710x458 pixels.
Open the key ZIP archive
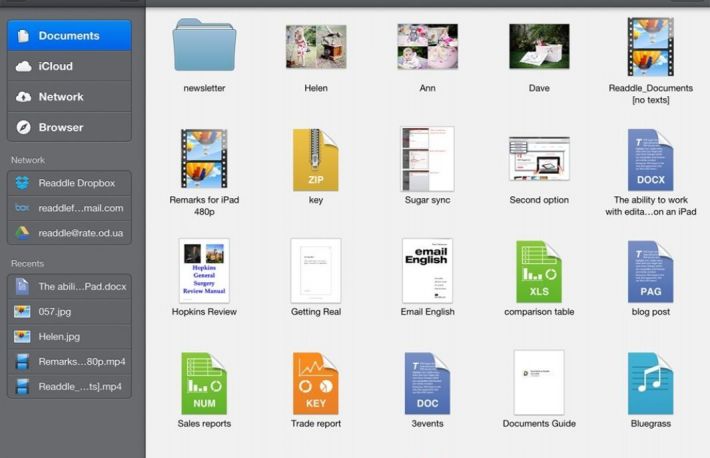point(315,160)
